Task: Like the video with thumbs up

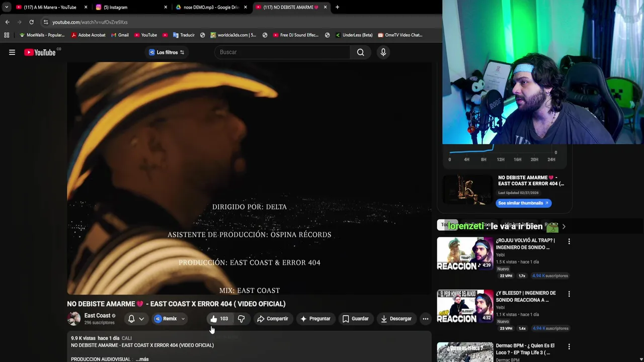Action: tap(214, 319)
